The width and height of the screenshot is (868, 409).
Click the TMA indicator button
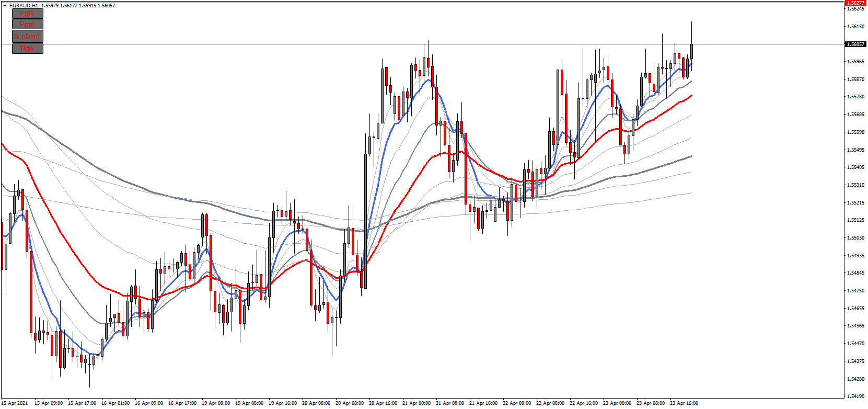(28, 49)
